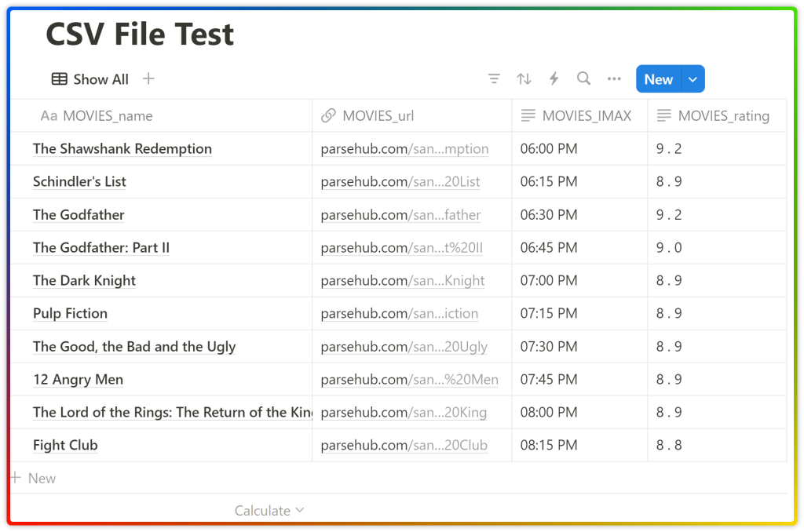Viewport: 804px width, 532px height.
Task: Open the Fight Club page
Action: tap(65, 445)
